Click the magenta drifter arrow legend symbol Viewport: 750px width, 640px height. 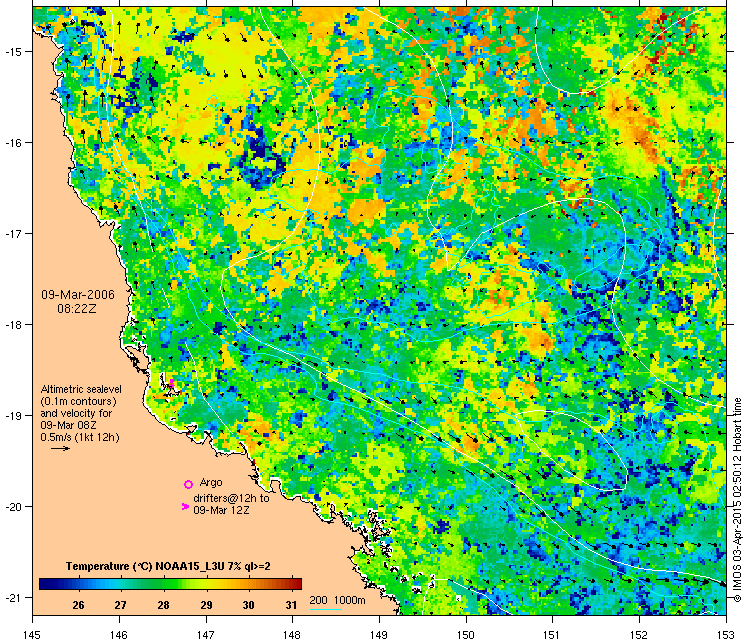tap(186, 507)
